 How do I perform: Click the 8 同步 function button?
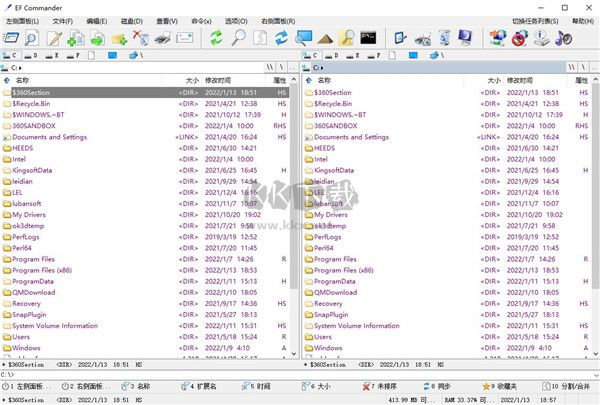[437, 386]
